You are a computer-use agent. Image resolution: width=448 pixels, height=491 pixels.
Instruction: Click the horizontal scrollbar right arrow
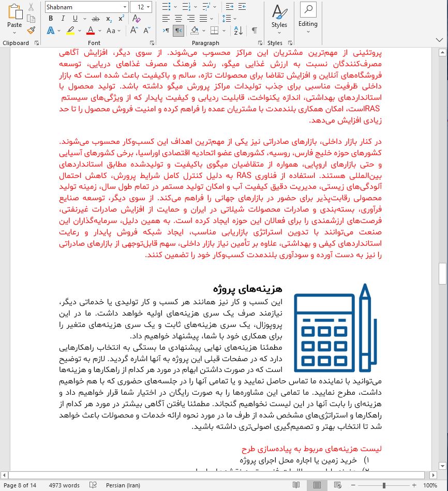(x=433, y=475)
